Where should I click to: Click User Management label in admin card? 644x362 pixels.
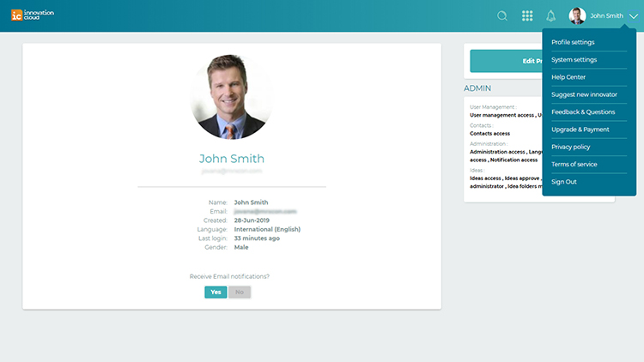click(x=493, y=107)
